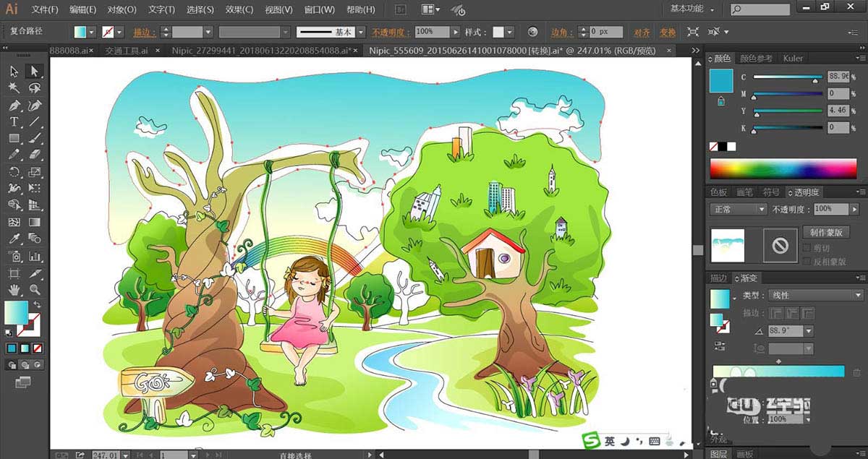Enable Draw Normal mode

(x=12, y=365)
